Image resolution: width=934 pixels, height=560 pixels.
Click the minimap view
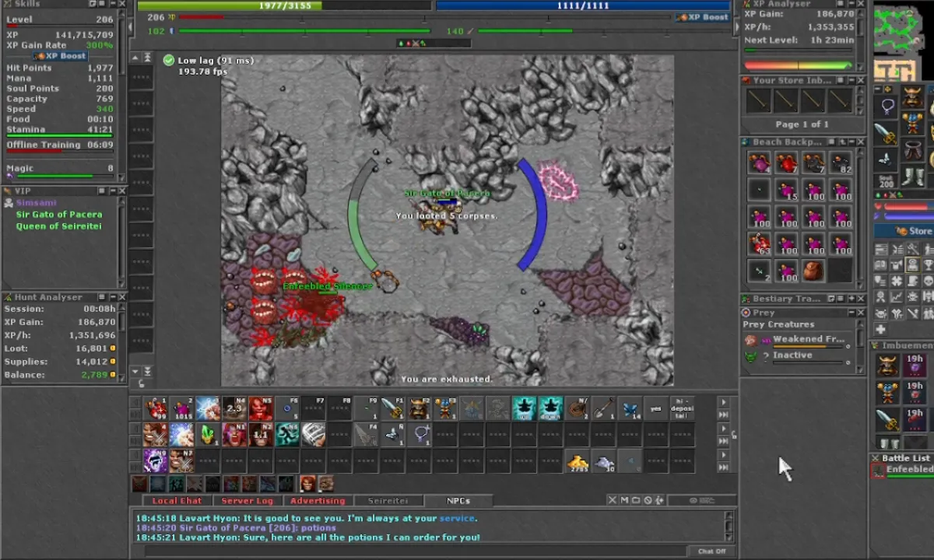[903, 40]
